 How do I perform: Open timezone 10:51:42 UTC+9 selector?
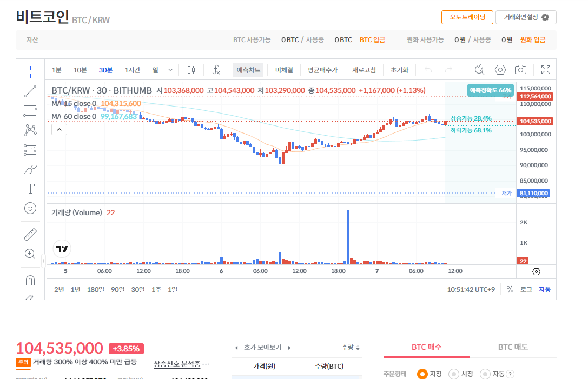pyautogui.click(x=471, y=289)
